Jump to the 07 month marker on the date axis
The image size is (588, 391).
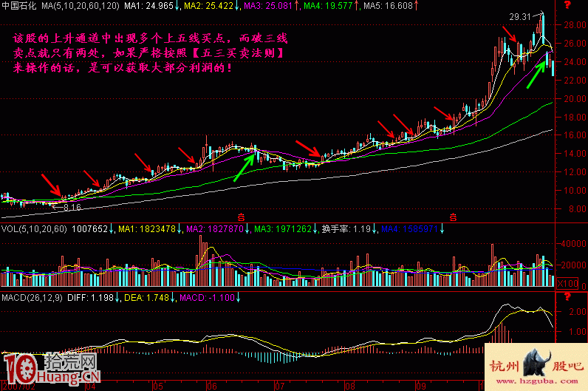(x=279, y=387)
